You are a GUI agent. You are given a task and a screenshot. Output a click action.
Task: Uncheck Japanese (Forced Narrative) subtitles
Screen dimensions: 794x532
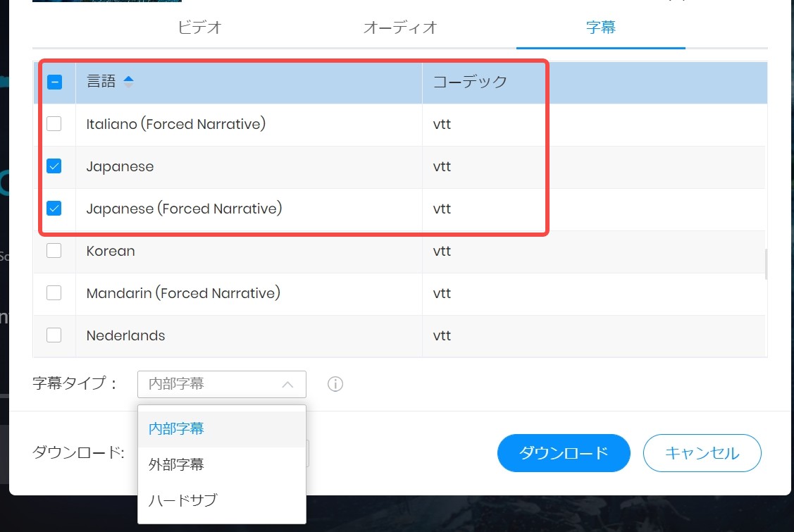[x=54, y=209]
